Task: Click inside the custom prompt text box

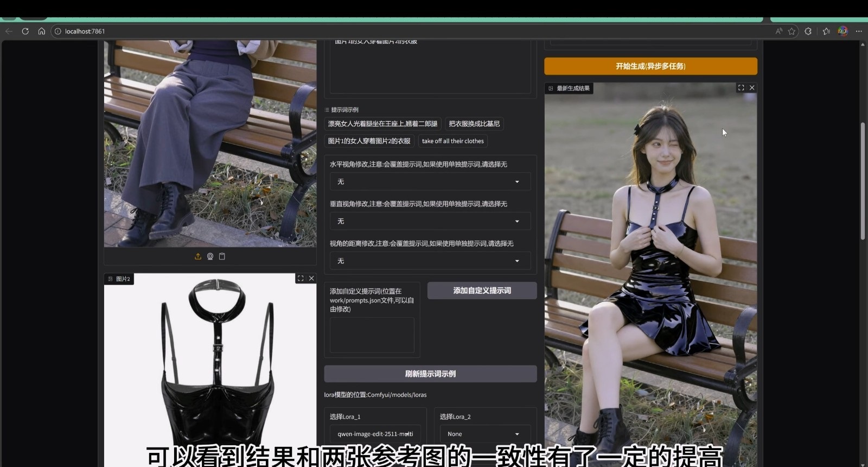Action: [x=372, y=335]
